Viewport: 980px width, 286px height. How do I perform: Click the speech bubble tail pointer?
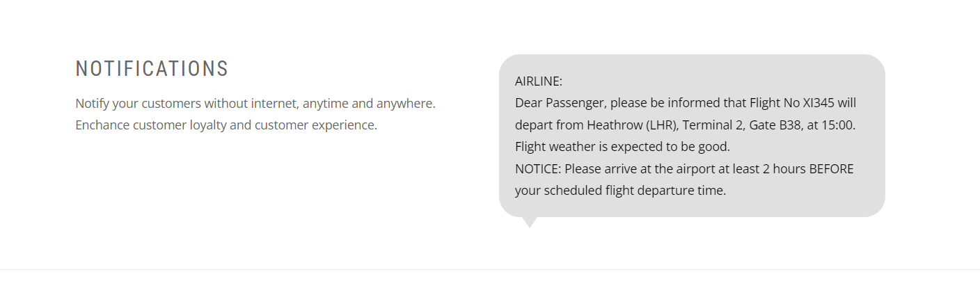coord(529,222)
